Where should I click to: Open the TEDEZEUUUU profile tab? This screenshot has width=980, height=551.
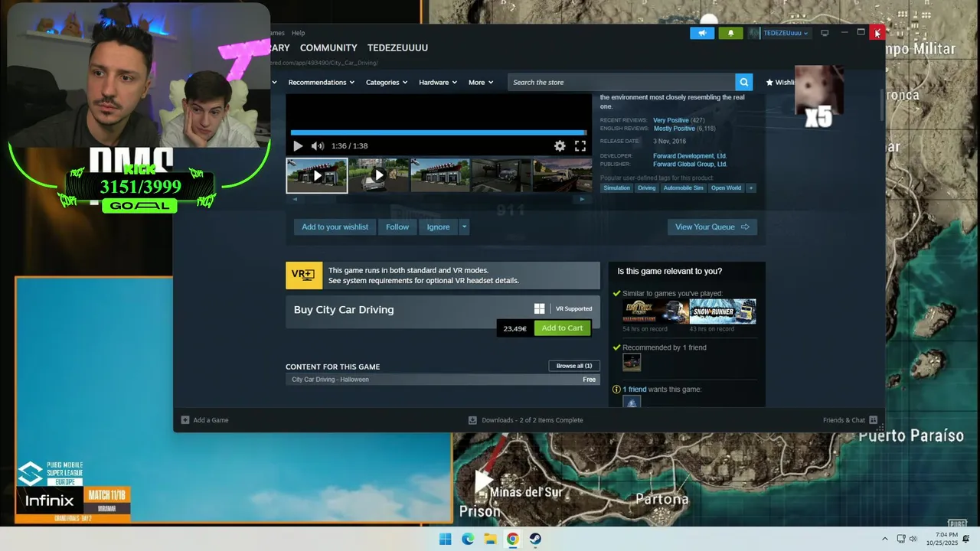coord(397,47)
